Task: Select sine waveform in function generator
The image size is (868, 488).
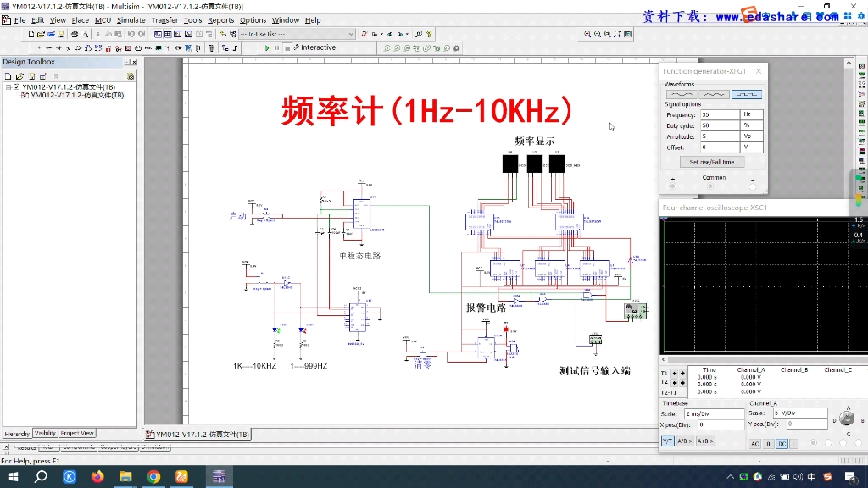Action: tap(682, 95)
